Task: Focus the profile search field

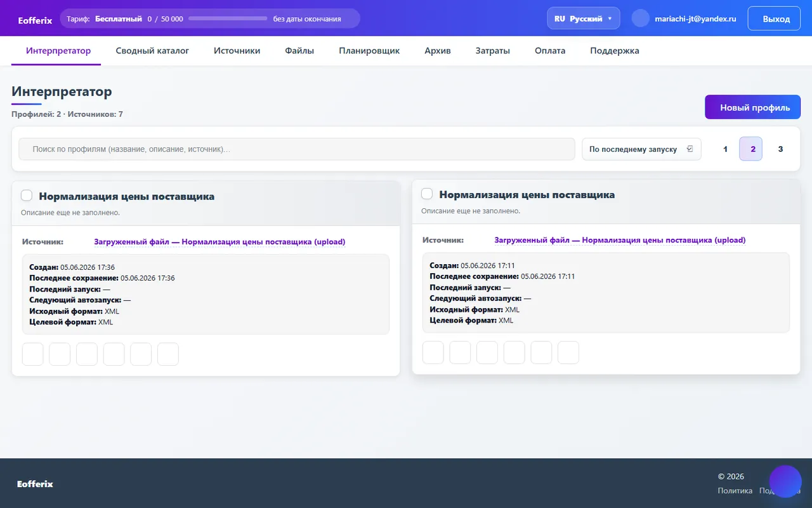Action: pos(296,149)
